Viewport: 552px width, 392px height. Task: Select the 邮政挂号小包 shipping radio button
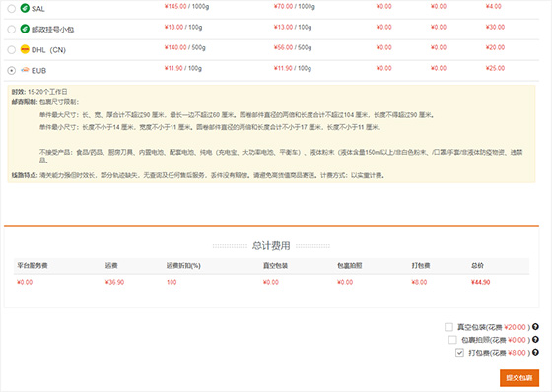[x=12, y=30]
